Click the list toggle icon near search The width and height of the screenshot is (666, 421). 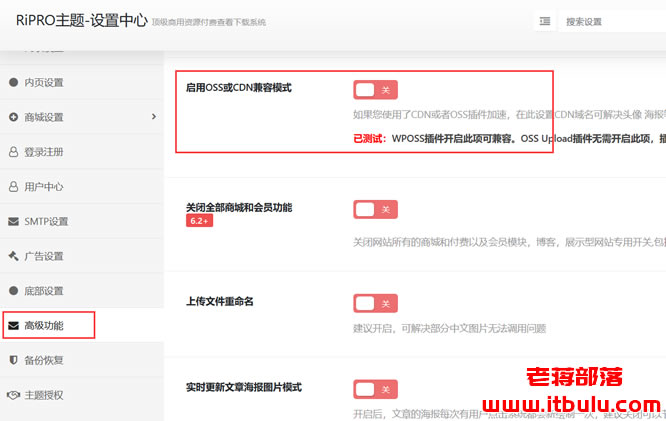coord(545,21)
